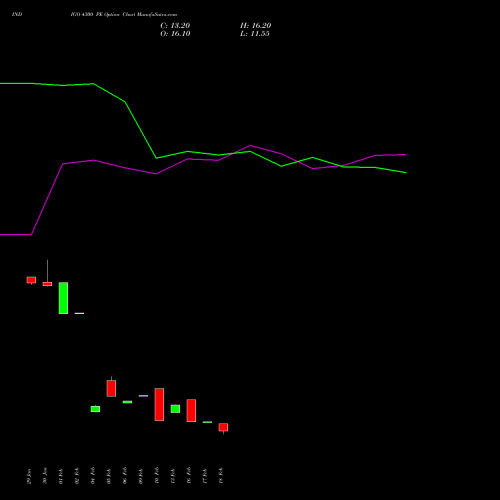This screenshot has width=500, height=500.
Task: Click the low value L: 11.55
Action: (x=255, y=34)
